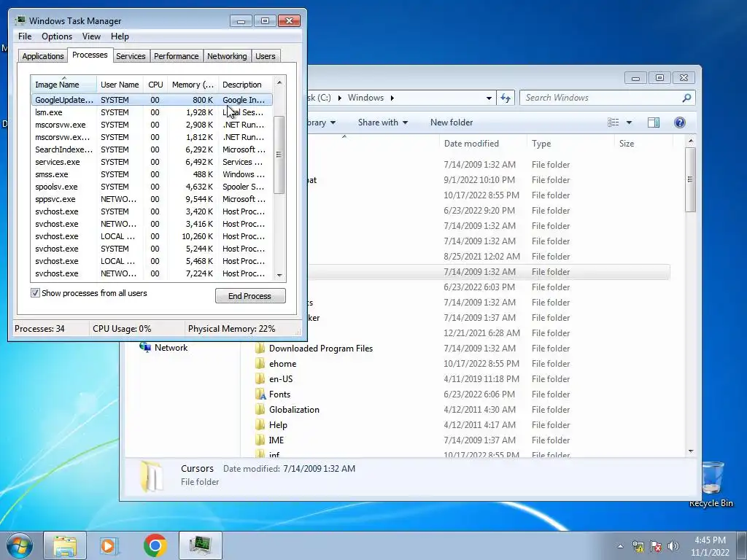Screen dimensions: 747x560
Task: Switch to the Users tab
Action: pyautogui.click(x=265, y=56)
